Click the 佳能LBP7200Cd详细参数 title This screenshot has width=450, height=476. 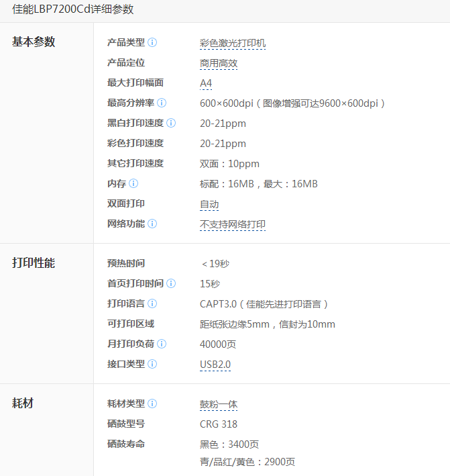pos(73,9)
